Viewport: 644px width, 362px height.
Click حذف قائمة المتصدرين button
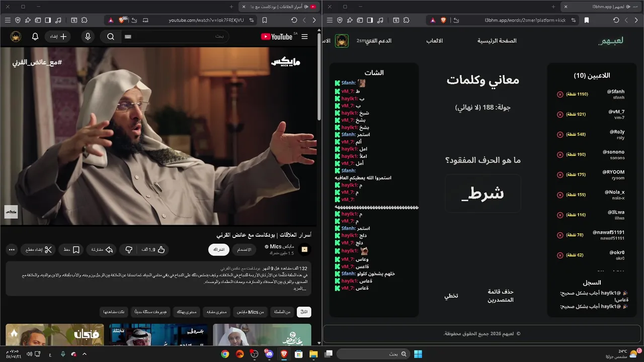coord(501,296)
